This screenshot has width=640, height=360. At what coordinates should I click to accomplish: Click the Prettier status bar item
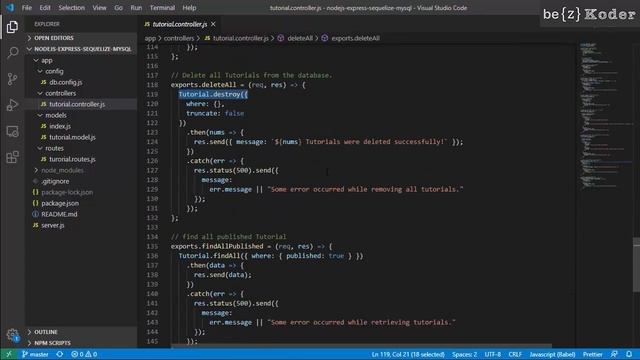pos(593,354)
